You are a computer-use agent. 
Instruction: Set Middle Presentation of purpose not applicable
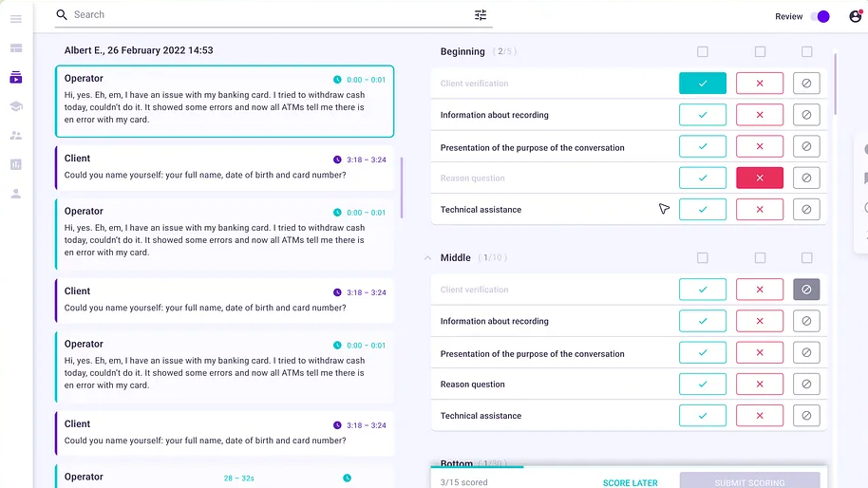[x=806, y=352]
